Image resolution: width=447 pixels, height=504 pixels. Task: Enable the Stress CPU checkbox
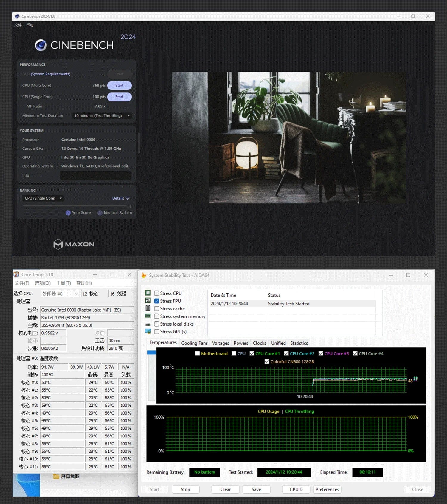click(156, 293)
